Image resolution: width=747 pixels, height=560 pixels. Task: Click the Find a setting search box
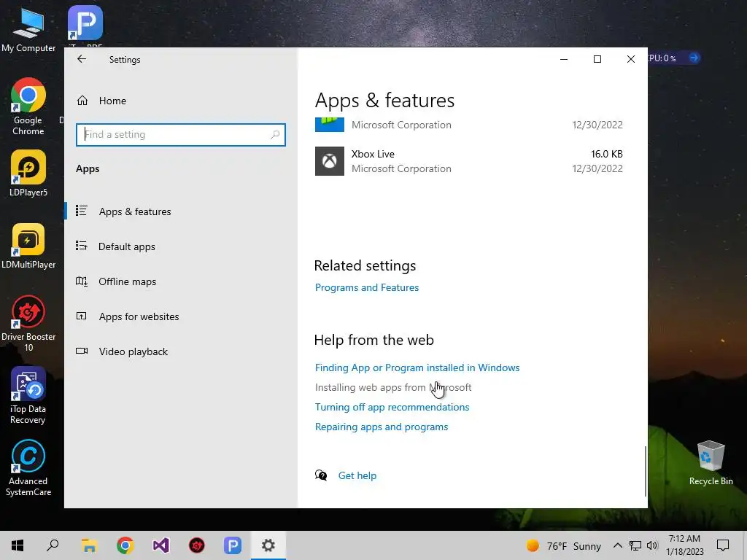coord(181,135)
